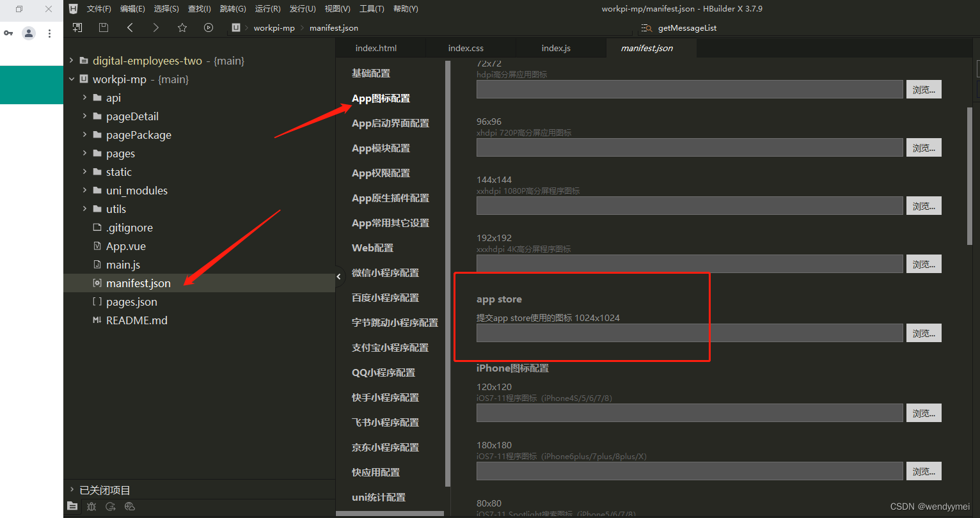This screenshot has width=980, height=518.
Task: Open the README.md file
Action: click(x=137, y=320)
